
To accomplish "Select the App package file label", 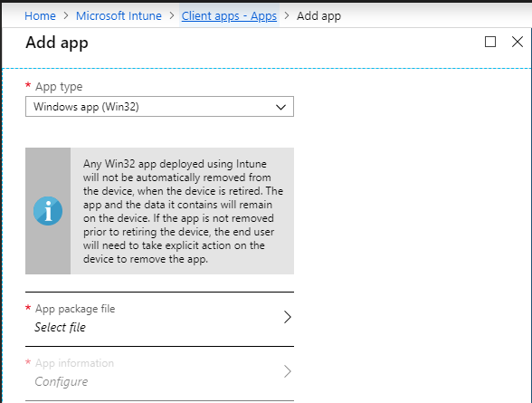I will [x=75, y=309].
